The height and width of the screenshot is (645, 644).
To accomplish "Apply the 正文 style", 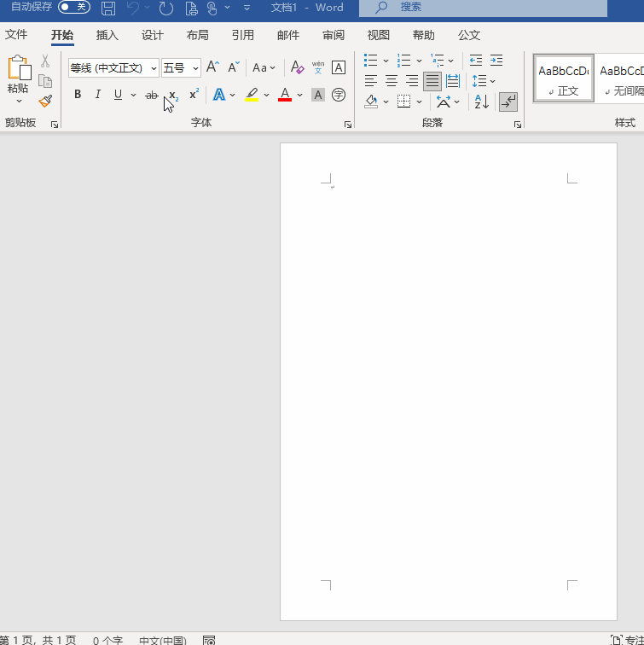I will [564, 78].
